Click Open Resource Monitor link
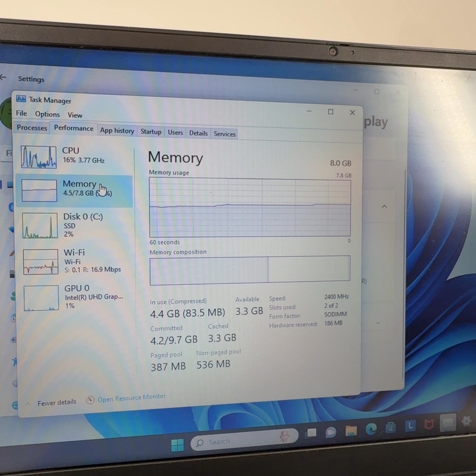 (x=131, y=398)
